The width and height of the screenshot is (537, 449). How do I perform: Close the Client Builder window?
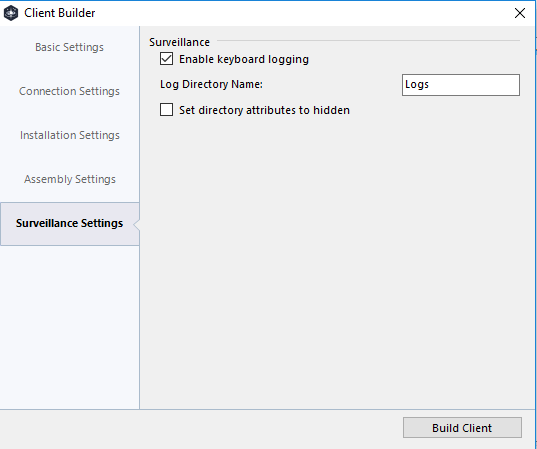(520, 13)
